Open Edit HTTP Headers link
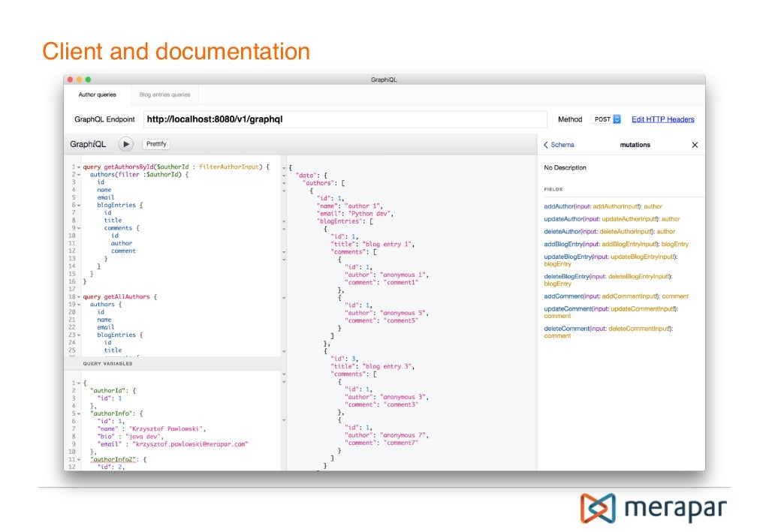769x532 pixels. 662,119
